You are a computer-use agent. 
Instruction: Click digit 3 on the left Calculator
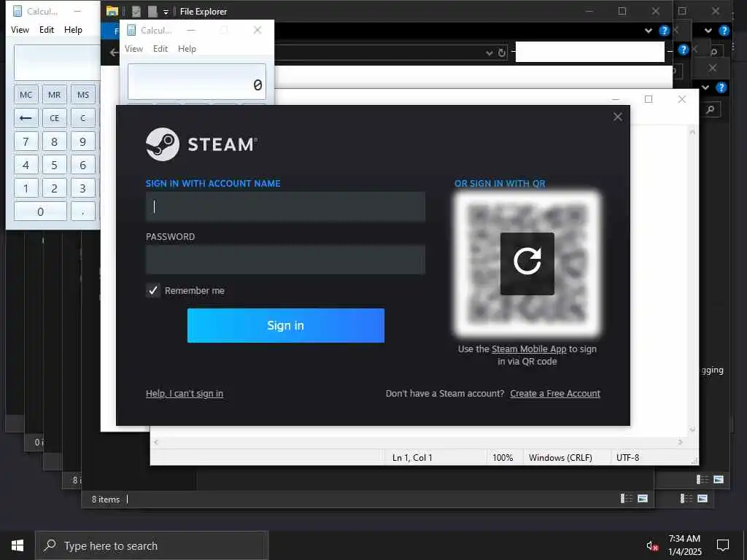pyautogui.click(x=83, y=188)
